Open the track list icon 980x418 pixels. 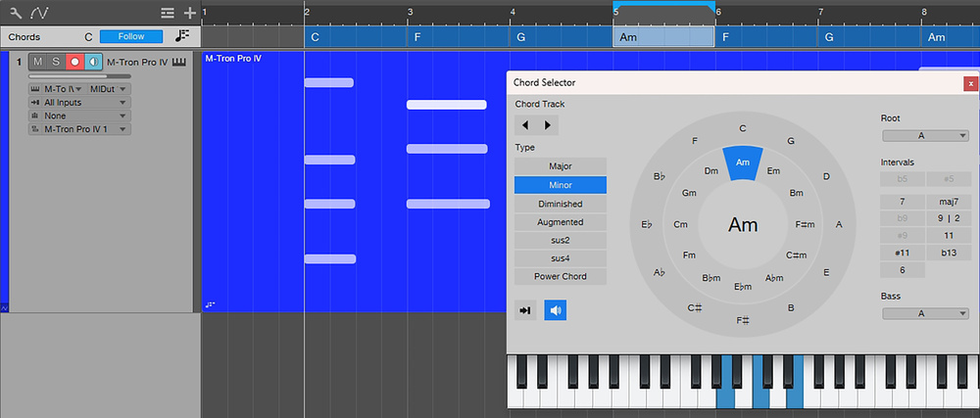tap(168, 13)
